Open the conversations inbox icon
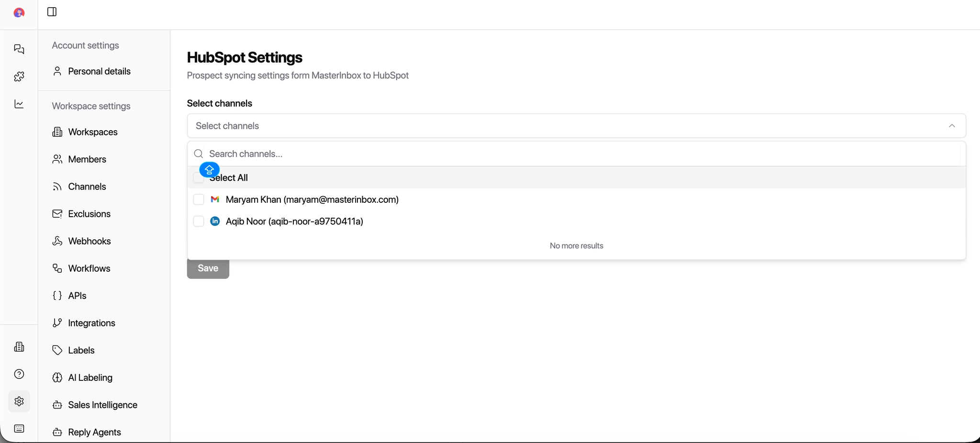 [x=19, y=49]
